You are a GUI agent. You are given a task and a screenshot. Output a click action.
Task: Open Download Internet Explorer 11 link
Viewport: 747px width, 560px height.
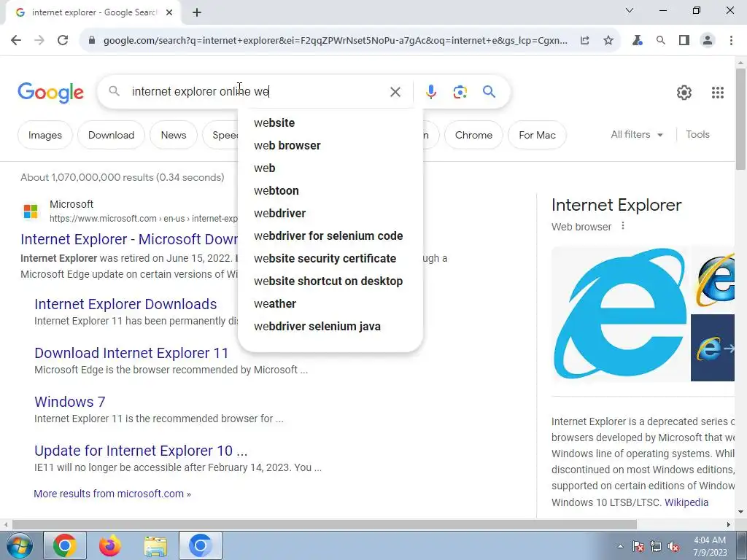pos(131,353)
